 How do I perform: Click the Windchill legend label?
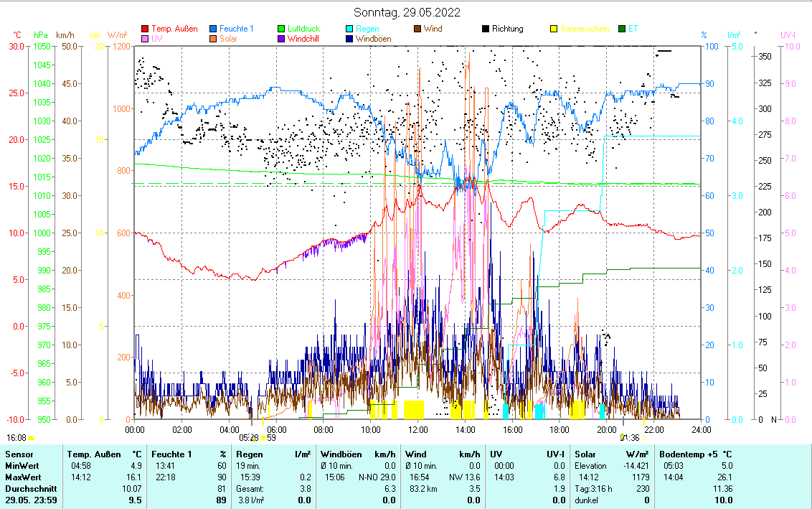point(303,39)
